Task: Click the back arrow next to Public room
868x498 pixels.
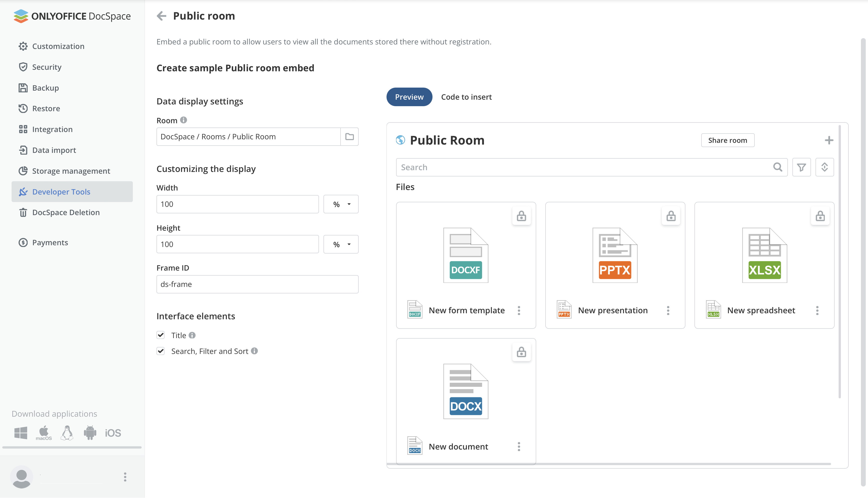Action: [x=161, y=16]
